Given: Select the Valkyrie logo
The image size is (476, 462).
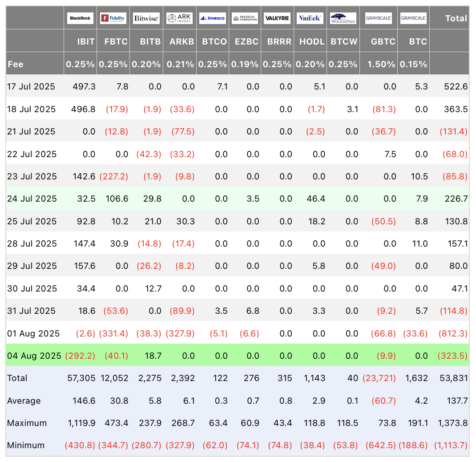Looking at the screenshot, I should tap(278, 18).
